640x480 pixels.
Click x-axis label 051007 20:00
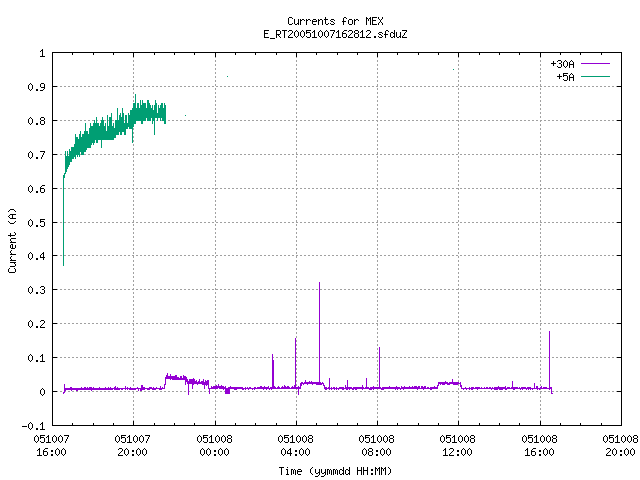132,445
